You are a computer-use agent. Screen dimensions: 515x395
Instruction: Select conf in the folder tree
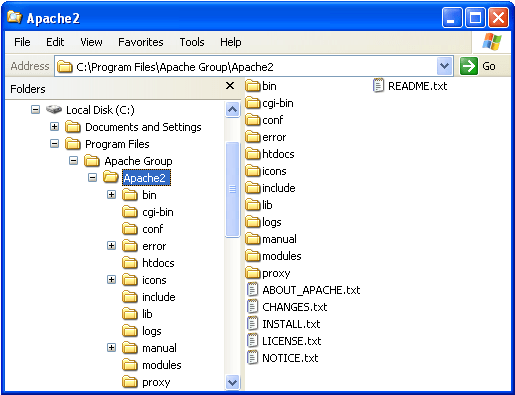point(153,229)
